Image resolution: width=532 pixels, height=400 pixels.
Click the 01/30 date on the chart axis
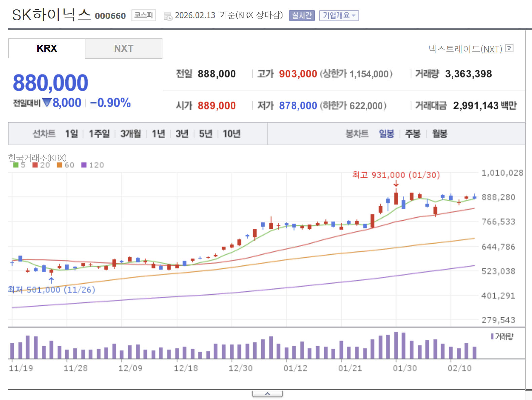pos(405,368)
